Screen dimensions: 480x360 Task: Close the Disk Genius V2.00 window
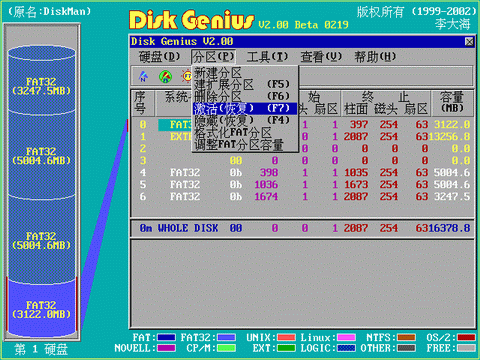pos(469,42)
